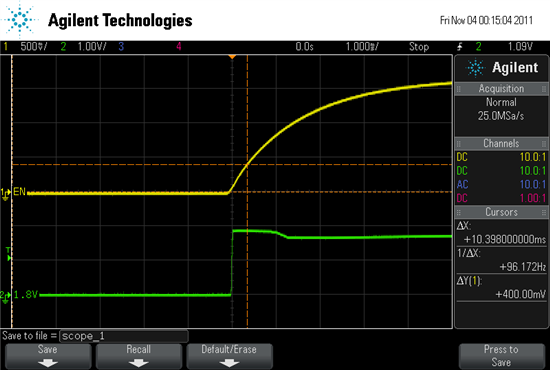Open the Acquisition panel header
The width and height of the screenshot is (550, 370).
(501, 89)
